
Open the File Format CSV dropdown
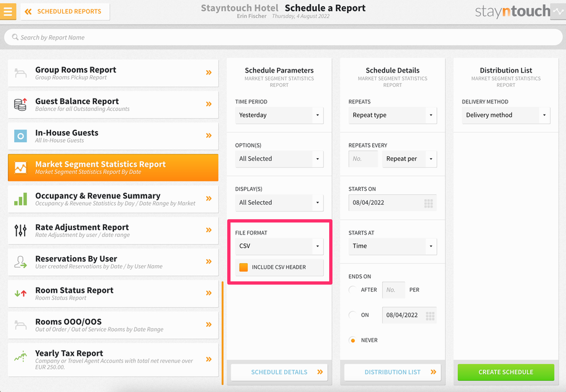(x=279, y=246)
